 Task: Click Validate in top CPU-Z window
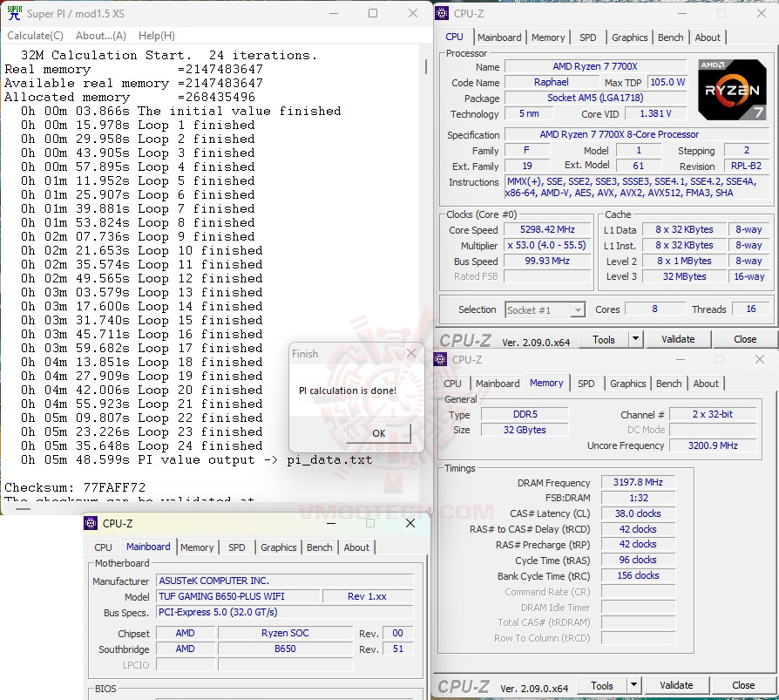tap(678, 339)
